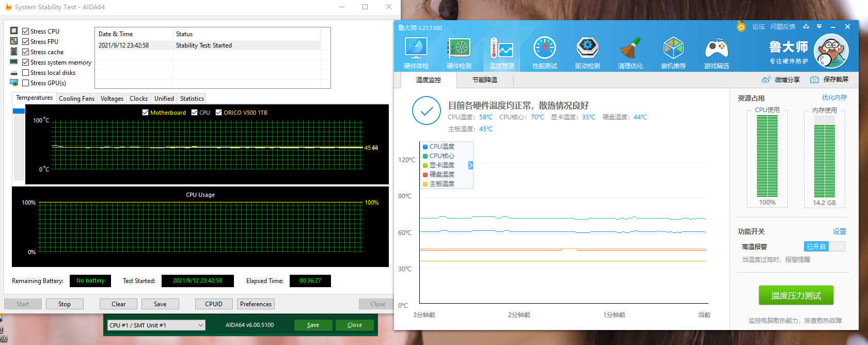Save screenshot with 保存截屏 camera icon
Image resolution: width=868 pixels, height=345 pixels.
[x=814, y=80]
